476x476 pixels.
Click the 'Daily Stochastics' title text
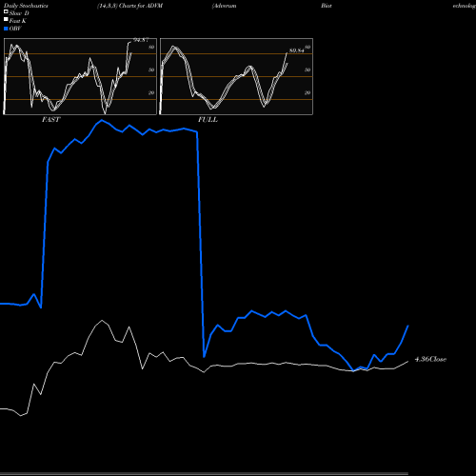coord(26,6)
